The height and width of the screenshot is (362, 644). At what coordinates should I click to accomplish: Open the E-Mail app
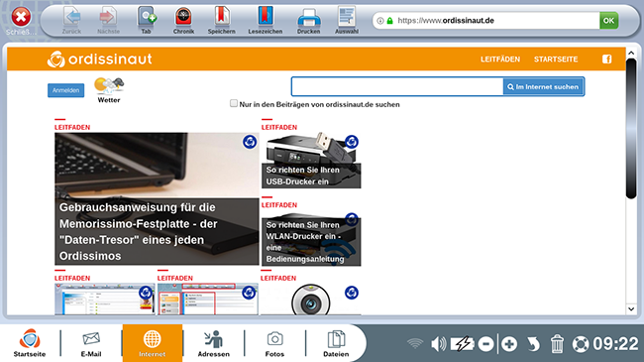91,343
